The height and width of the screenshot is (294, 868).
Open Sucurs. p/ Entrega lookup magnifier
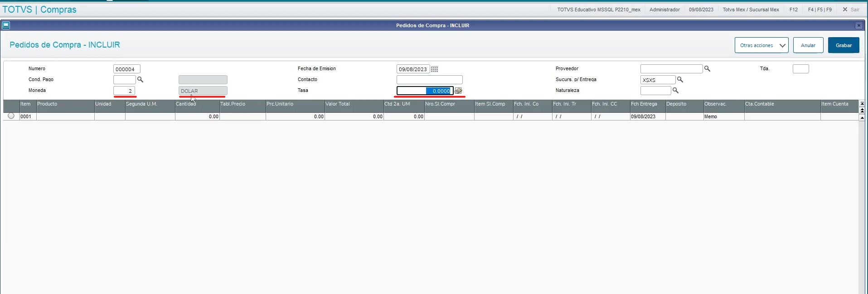(x=680, y=80)
